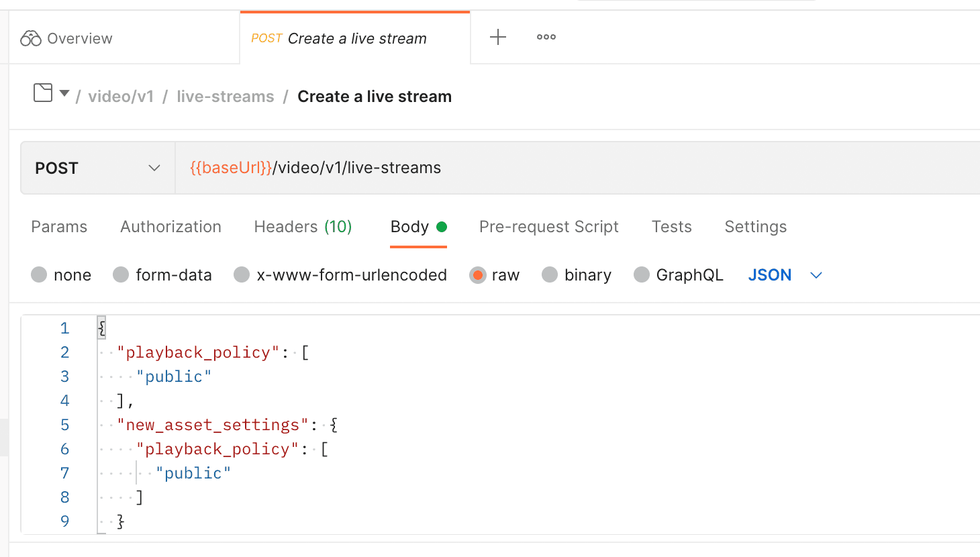The image size is (980, 557).
Task: Click the code folding marker on line 1
Action: pyautogui.click(x=101, y=327)
